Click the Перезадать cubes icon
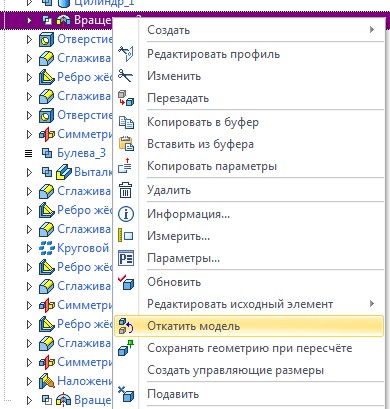Viewport: 390px width, 409px height. coord(126,98)
